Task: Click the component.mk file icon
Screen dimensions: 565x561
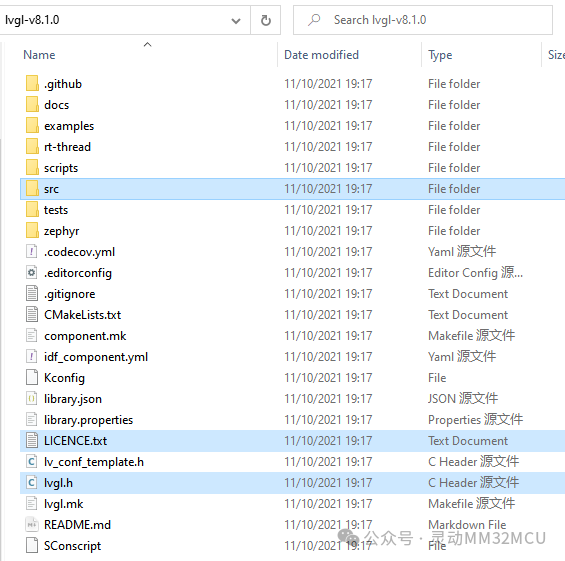Action: click(32, 335)
